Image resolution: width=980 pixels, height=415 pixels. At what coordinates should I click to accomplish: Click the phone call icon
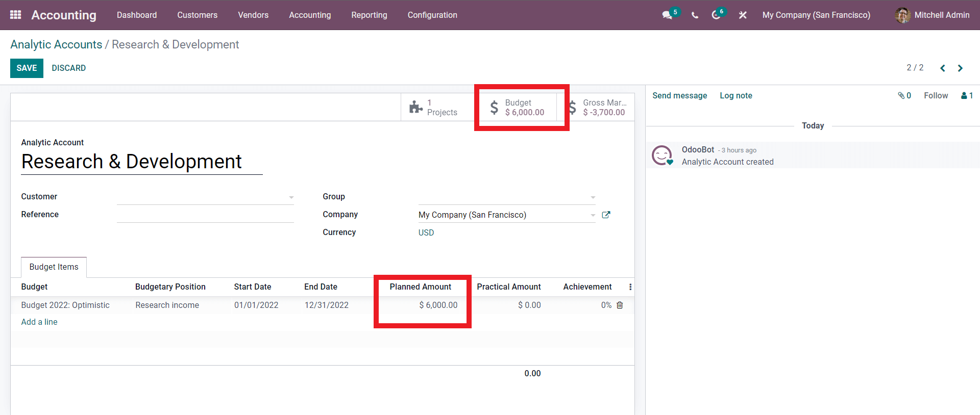695,15
